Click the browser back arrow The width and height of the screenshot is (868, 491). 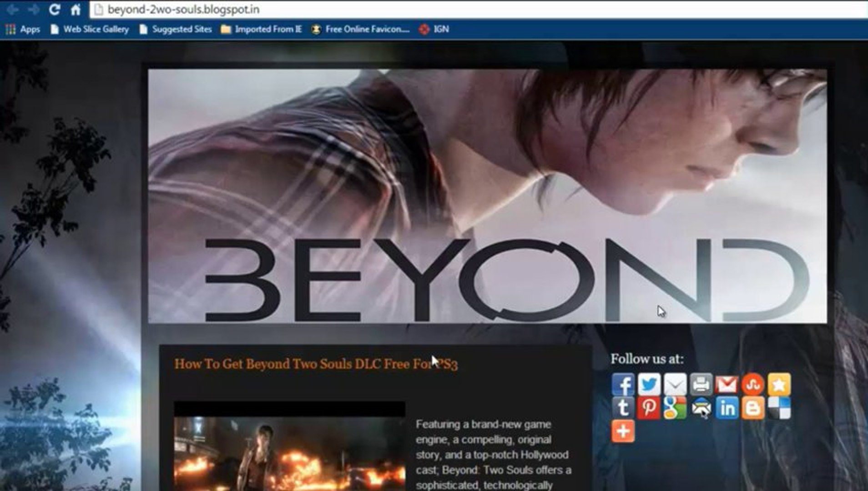point(12,9)
